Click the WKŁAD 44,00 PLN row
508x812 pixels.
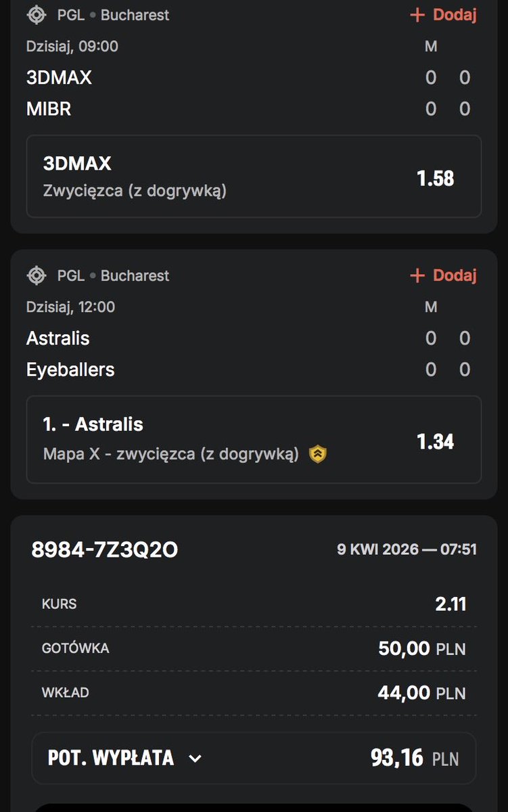254,693
